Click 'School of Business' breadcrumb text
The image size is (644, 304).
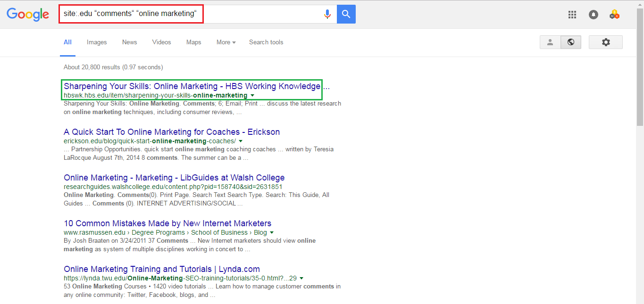219,232
